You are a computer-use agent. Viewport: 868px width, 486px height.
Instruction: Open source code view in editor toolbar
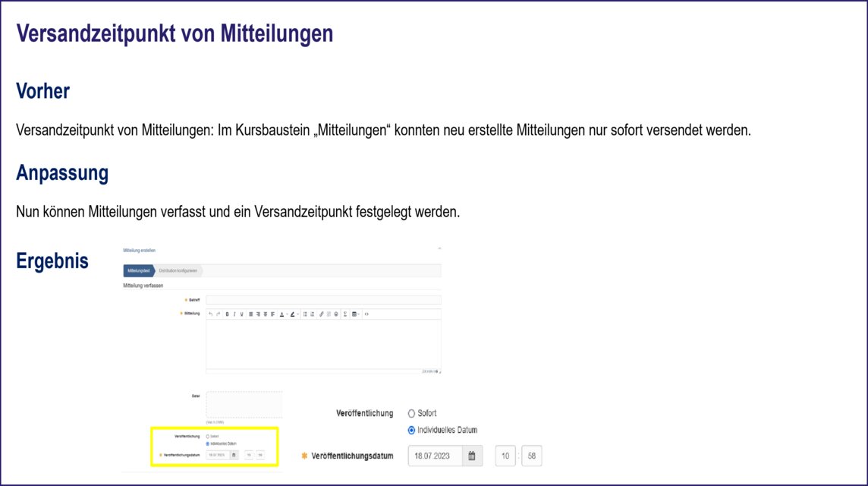pos(366,314)
